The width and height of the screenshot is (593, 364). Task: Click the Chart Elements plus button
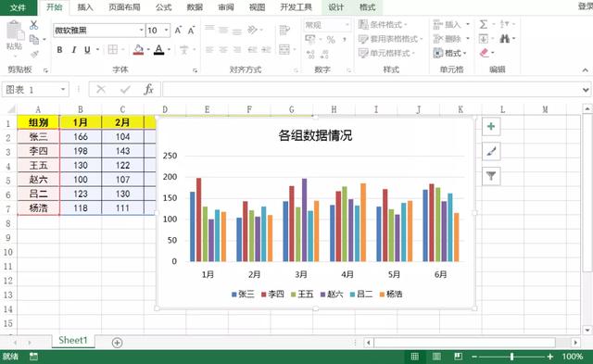tap(491, 126)
